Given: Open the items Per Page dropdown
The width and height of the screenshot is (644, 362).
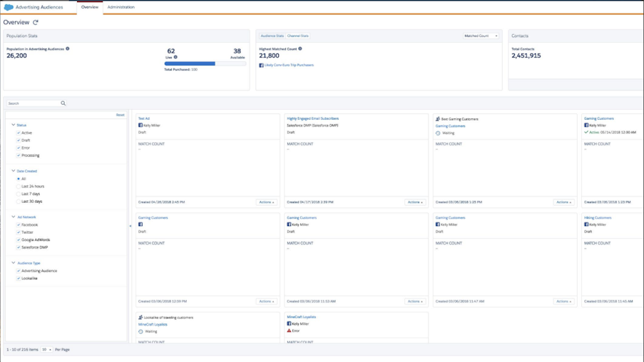Looking at the screenshot, I should tap(46, 350).
